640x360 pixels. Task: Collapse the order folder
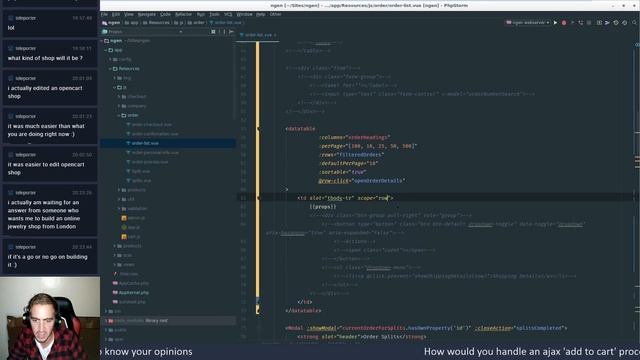click(x=119, y=116)
